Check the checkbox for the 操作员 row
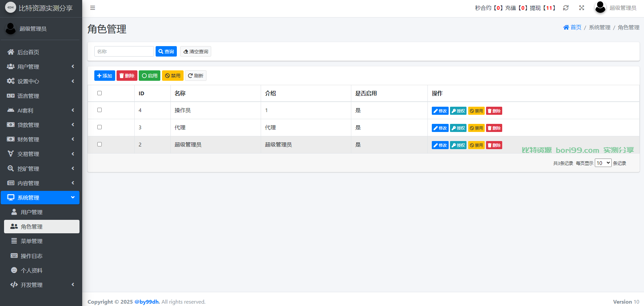The height and width of the screenshot is (306, 644). tap(99, 110)
